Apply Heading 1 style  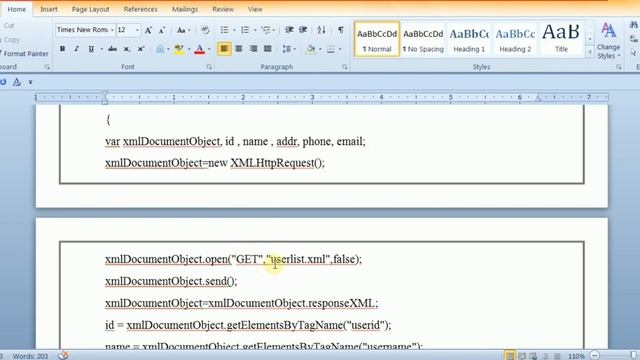[x=469, y=40]
